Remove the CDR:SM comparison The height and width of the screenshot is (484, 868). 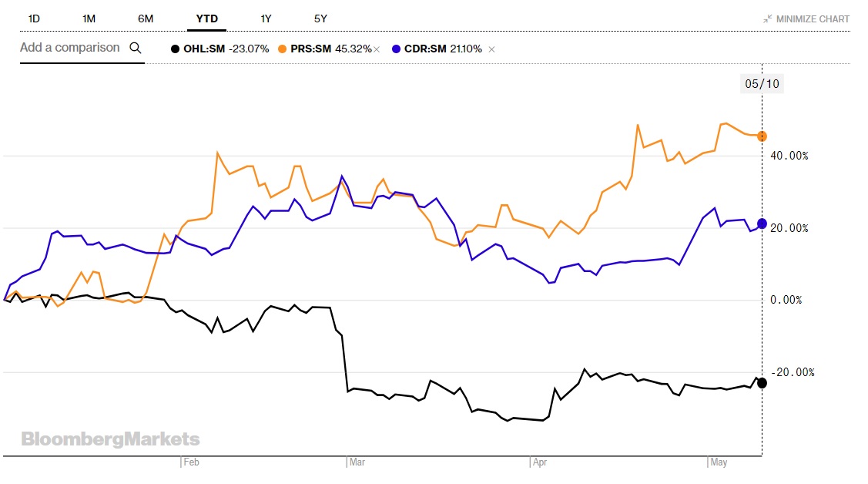pos(492,49)
